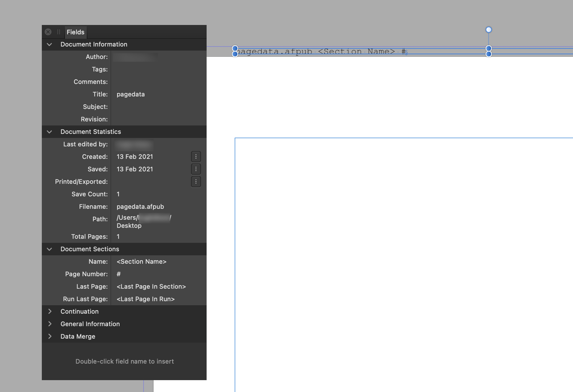Collapse the Document Information section
Image resolution: width=573 pixels, height=392 pixels.
(x=49, y=44)
